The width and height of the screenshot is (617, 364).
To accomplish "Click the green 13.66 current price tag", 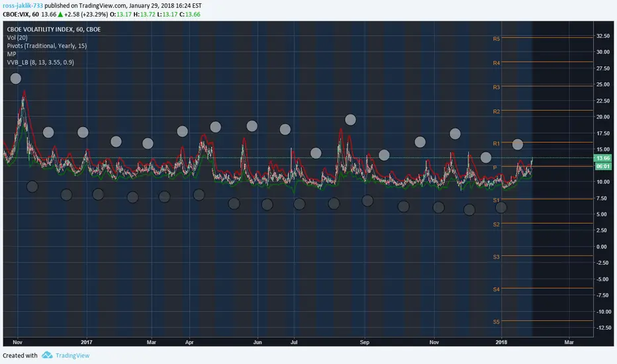I will (x=603, y=158).
